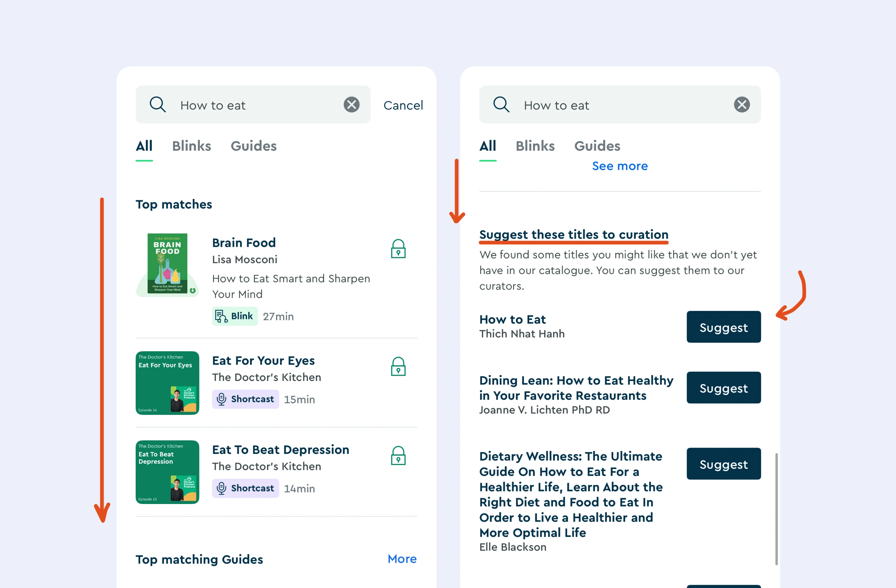Tap the lock icon beside Eat To Beat Depression
Viewport: 896px width, 588px height.
tap(398, 456)
